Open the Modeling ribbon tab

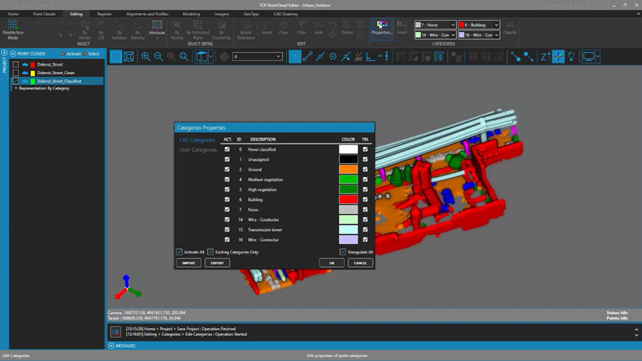pos(191,14)
